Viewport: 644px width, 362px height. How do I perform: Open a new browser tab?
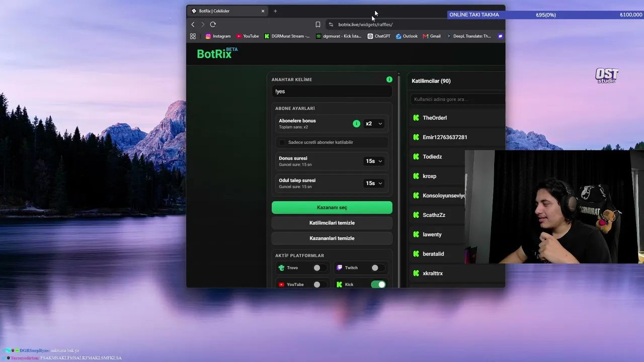(x=275, y=11)
